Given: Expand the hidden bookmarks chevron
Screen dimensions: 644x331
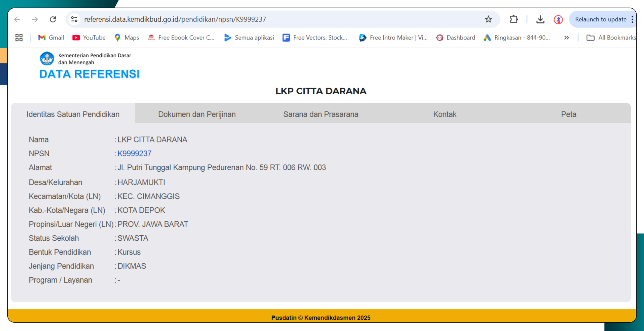Looking at the screenshot, I should click(566, 38).
